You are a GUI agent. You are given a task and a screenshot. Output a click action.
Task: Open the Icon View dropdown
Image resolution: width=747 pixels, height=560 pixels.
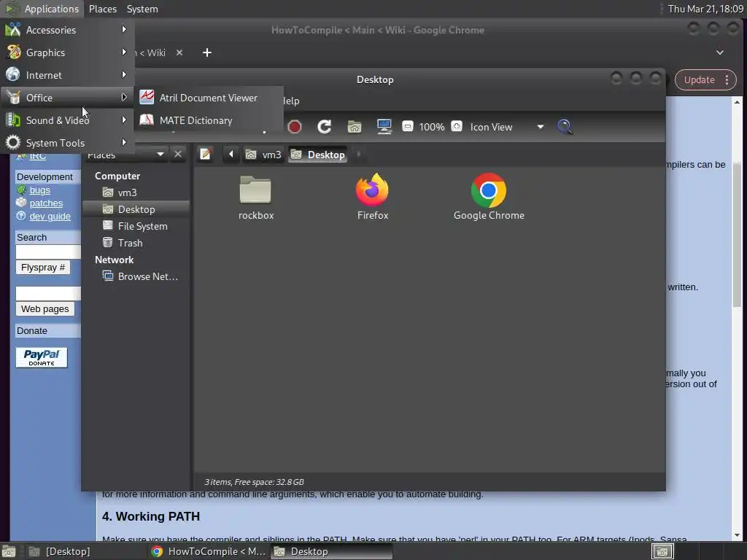tap(507, 127)
